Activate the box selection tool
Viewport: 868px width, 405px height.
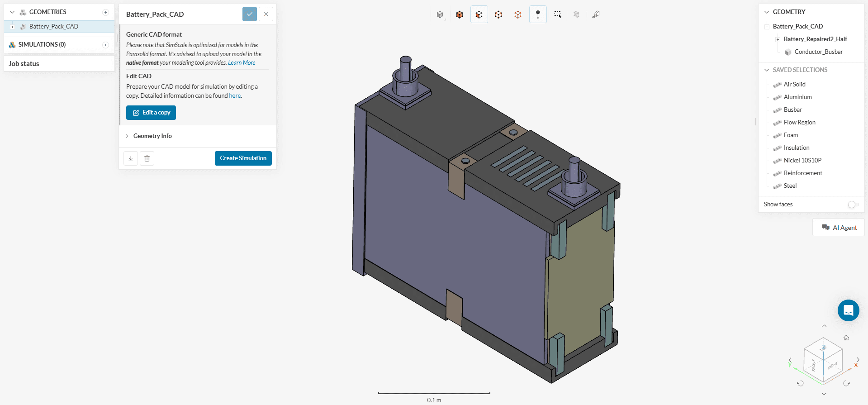pos(558,14)
